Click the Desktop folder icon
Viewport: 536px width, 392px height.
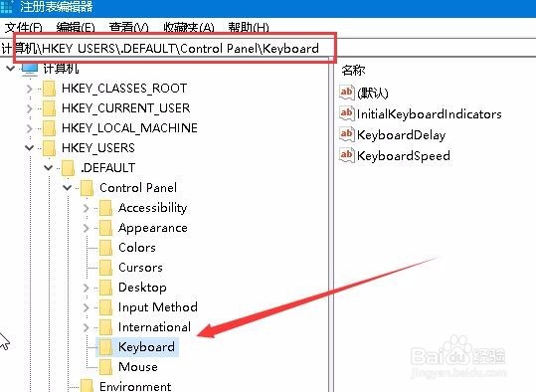click(106, 288)
